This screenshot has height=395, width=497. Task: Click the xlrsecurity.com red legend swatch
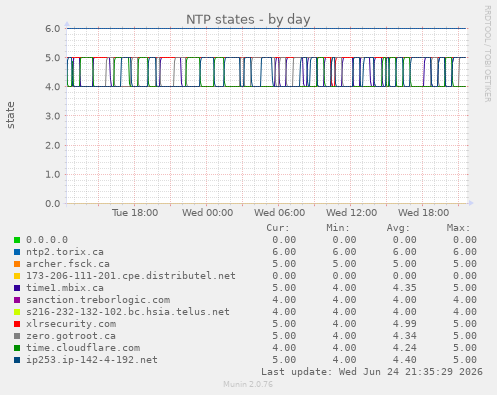coord(17,324)
